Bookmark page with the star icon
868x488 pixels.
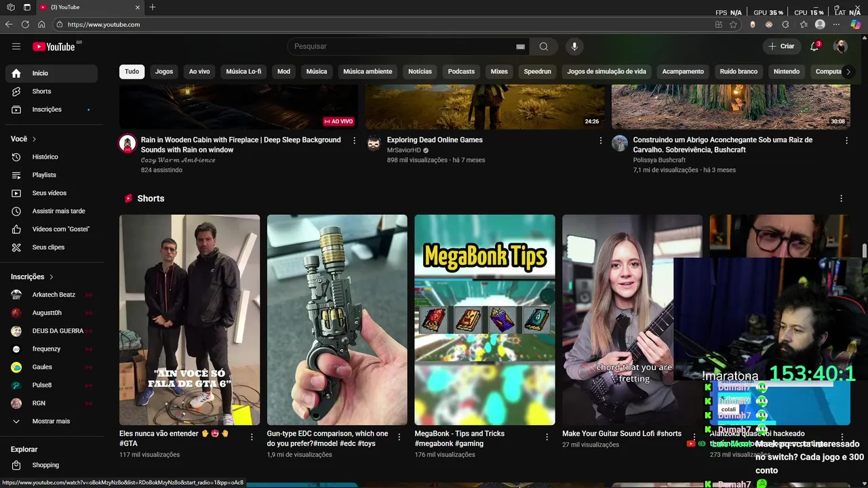(733, 24)
